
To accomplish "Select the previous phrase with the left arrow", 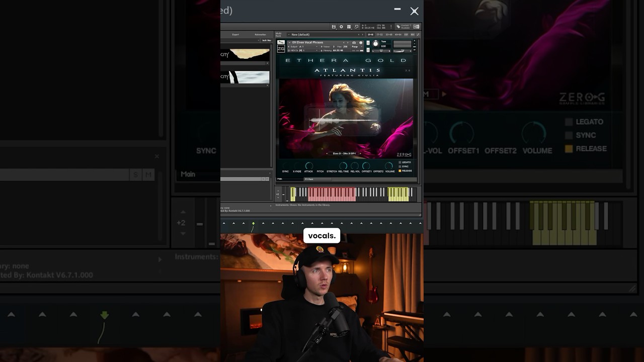I will point(327,153).
